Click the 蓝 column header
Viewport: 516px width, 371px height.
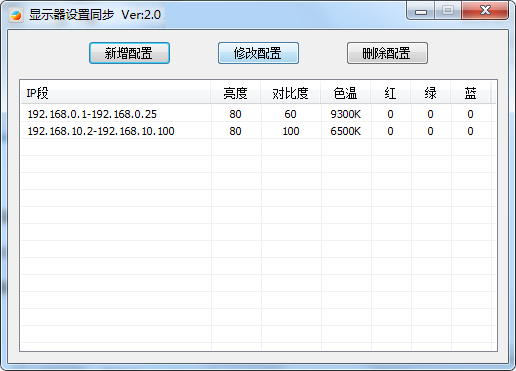(x=470, y=93)
